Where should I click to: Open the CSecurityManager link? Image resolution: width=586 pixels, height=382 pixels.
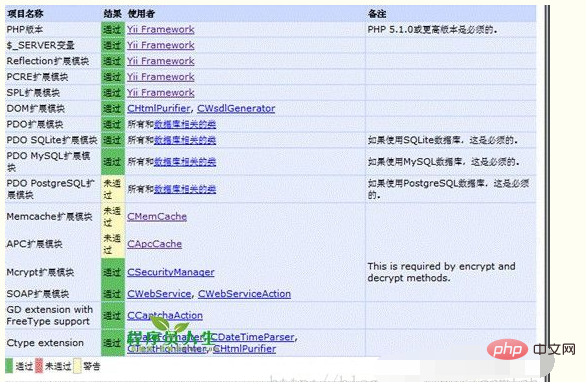(171, 272)
